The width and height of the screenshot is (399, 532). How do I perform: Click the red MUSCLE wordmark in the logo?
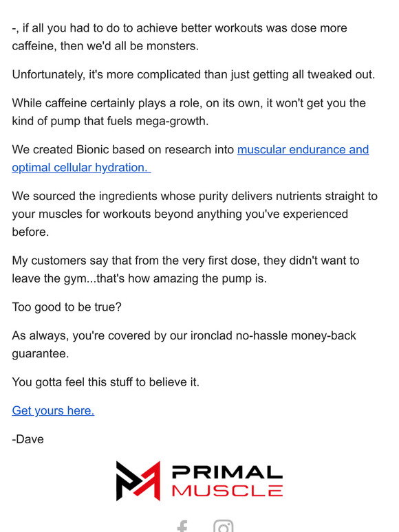point(227,491)
